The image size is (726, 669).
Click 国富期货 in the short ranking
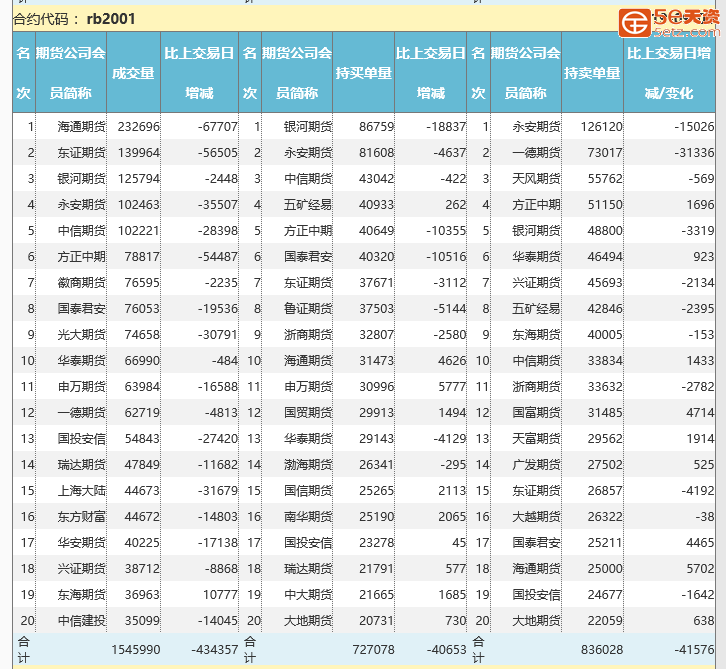(x=536, y=412)
